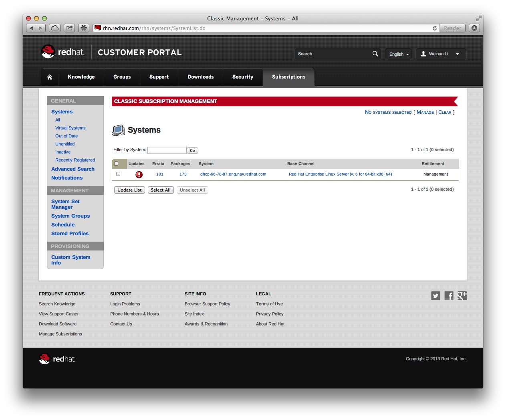Click the Clear link
The image size is (506, 420).
point(445,112)
